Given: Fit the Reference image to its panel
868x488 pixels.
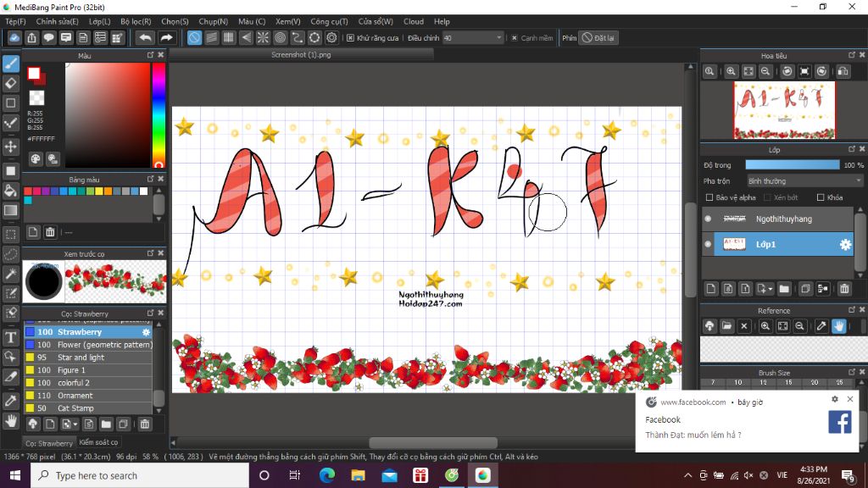Looking at the screenshot, I should (x=782, y=326).
